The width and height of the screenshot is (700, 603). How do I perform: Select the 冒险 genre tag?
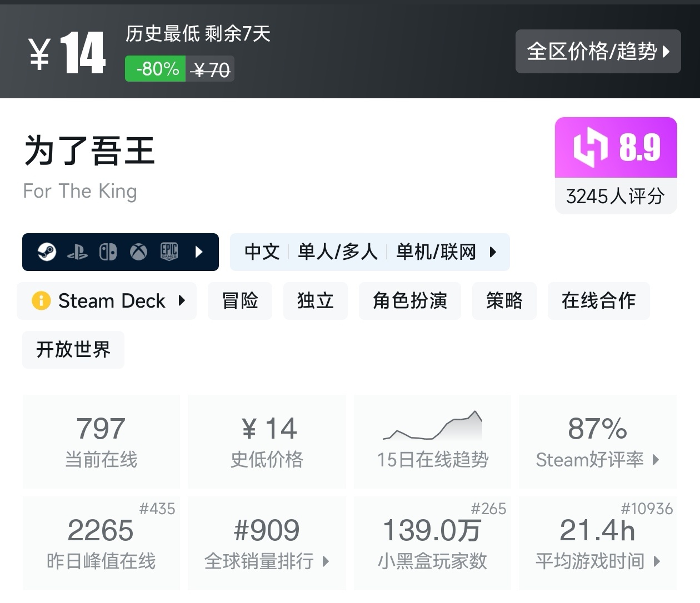tap(240, 301)
